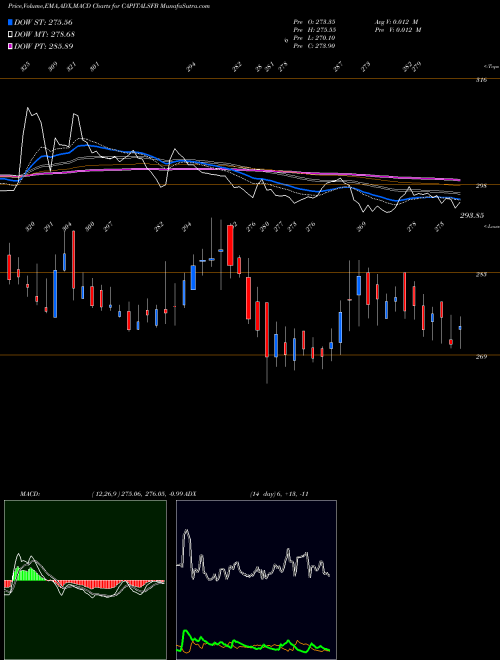Image resolution: width=500 pixels, height=660 pixels.
Task: Click the 283 price axis label
Action: [481, 274]
